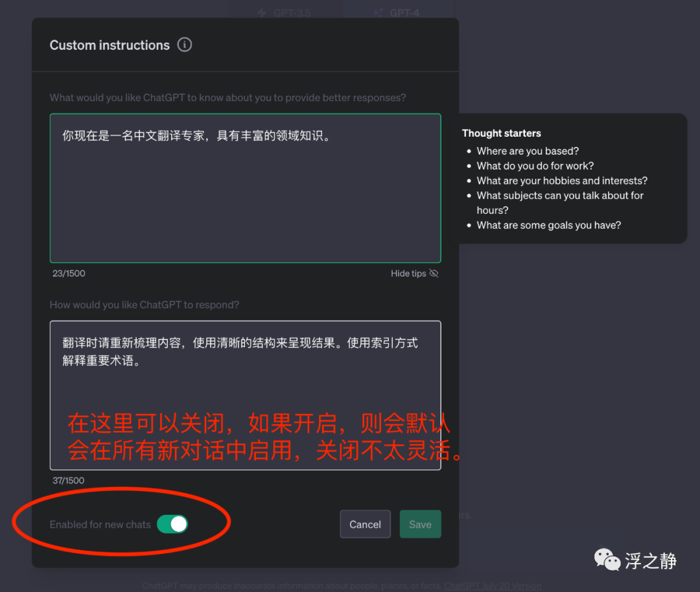Click the lightning bolt icon on GPT-3.5
Image resolution: width=700 pixels, height=592 pixels.
tap(262, 13)
